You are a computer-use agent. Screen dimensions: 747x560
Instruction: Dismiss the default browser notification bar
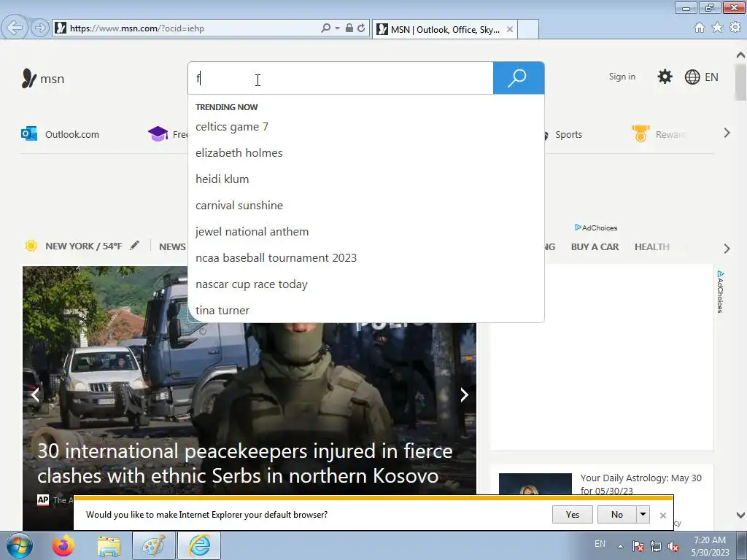pos(662,516)
